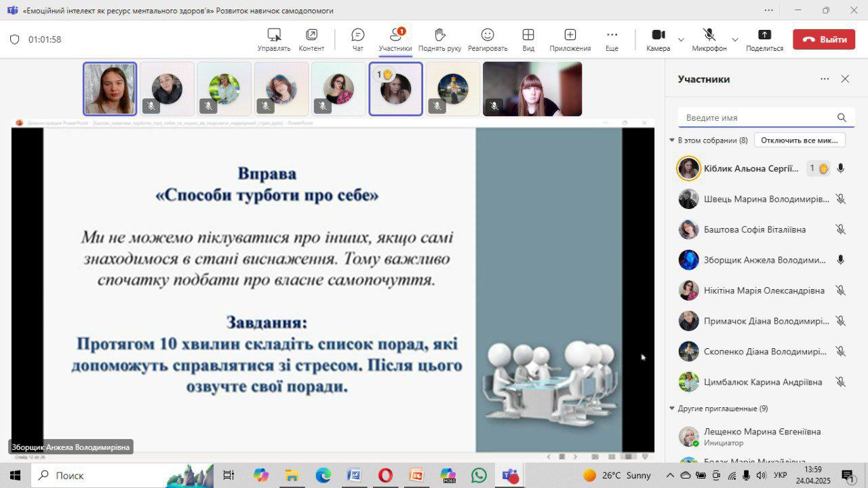The width and height of the screenshot is (868, 488).
Task: Toggle microphone for Швець Марина Володимирівна
Action: point(840,199)
